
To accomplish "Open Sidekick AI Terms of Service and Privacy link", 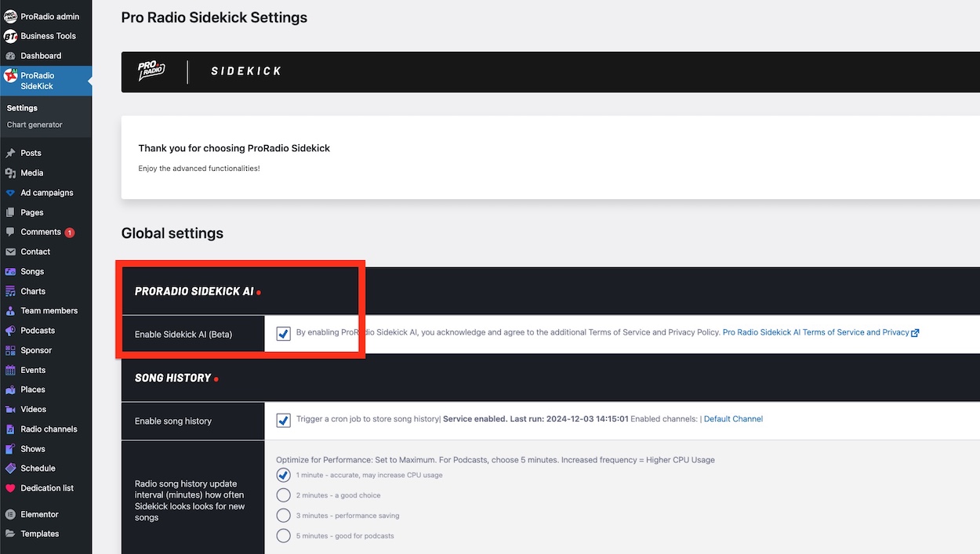I will [x=815, y=332].
